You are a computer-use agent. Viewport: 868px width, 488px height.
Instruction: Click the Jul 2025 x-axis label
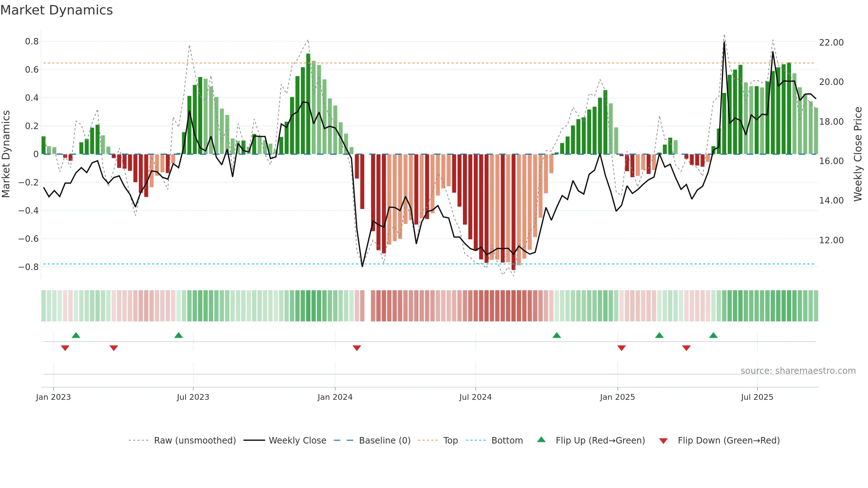[x=757, y=397]
